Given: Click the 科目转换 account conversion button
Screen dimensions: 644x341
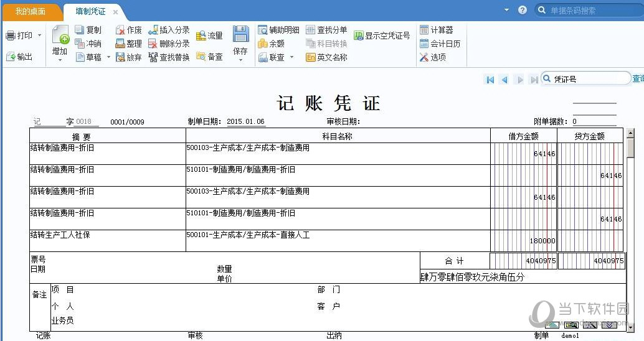Looking at the screenshot, I should [x=326, y=44].
